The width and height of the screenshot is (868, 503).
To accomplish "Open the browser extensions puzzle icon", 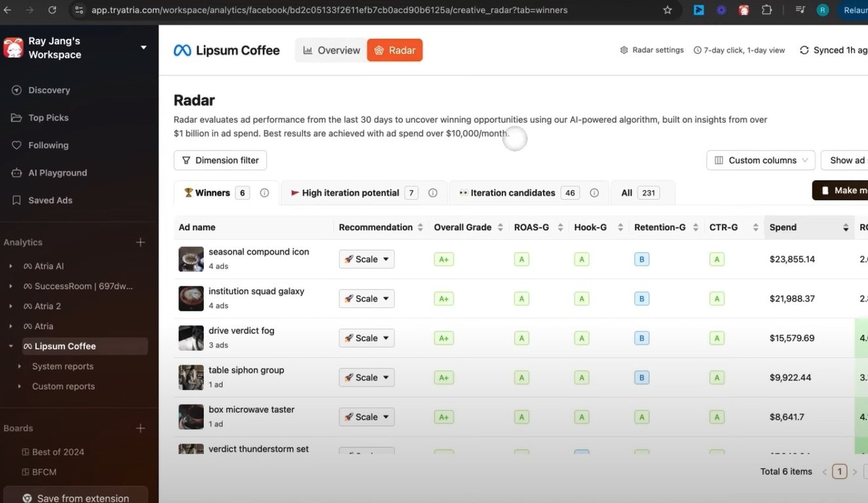I will (766, 10).
